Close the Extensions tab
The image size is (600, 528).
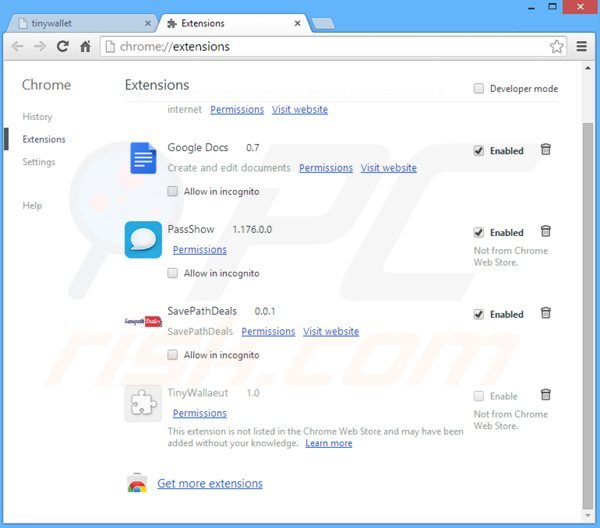point(297,23)
